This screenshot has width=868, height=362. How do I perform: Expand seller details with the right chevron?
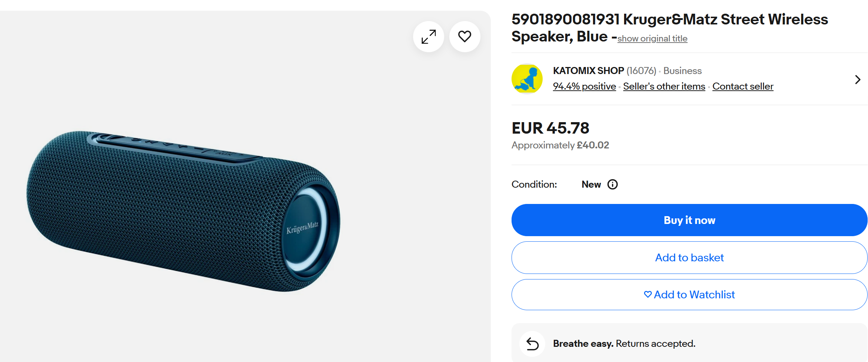click(x=858, y=80)
